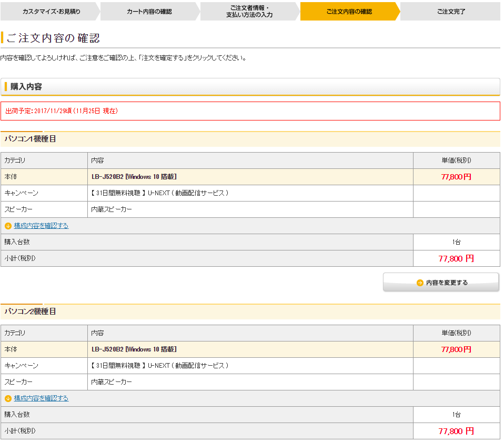Select LB-J520B2 product name in first PC table
The image size is (504, 442).
(x=134, y=177)
